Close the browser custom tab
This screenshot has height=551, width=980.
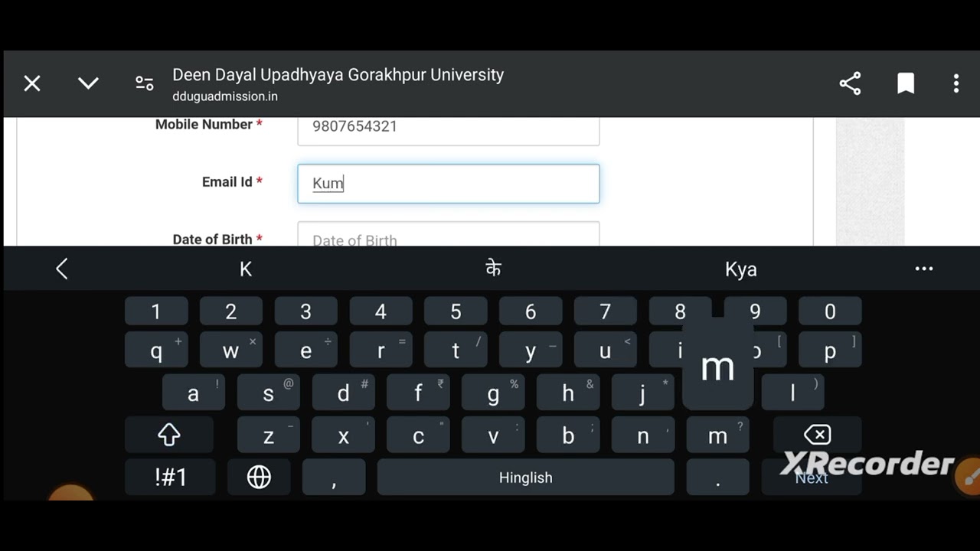click(x=32, y=83)
